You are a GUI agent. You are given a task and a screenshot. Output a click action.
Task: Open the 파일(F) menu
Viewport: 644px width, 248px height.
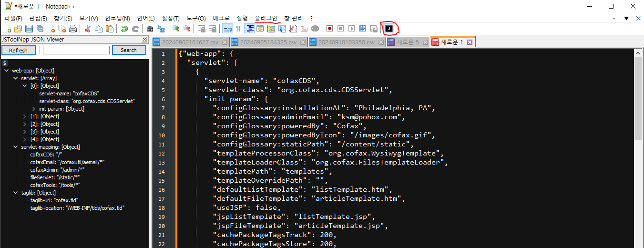pos(13,18)
